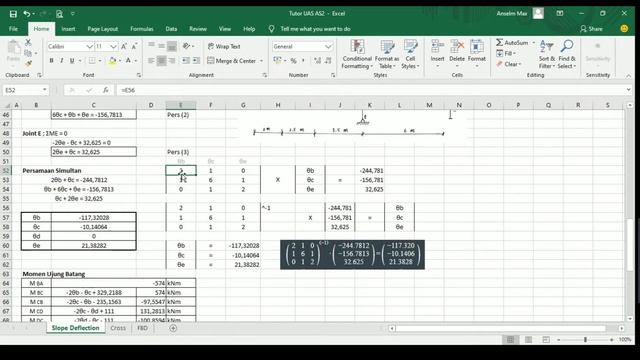Click the Decrease Indent icon
640x360 pixels.
coord(186,61)
